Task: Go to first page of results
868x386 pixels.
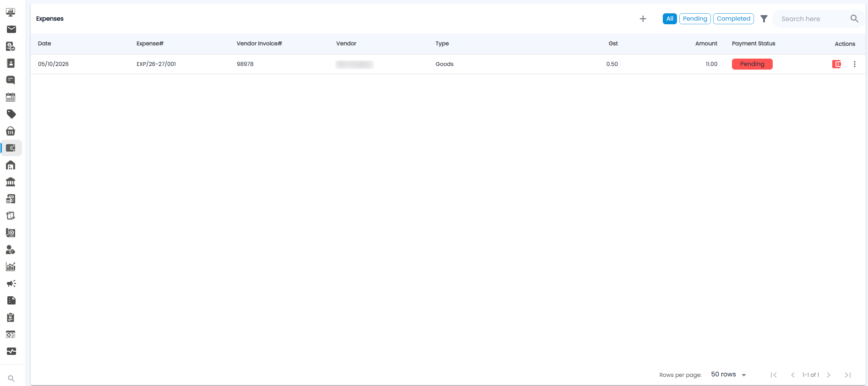Action: (774, 375)
